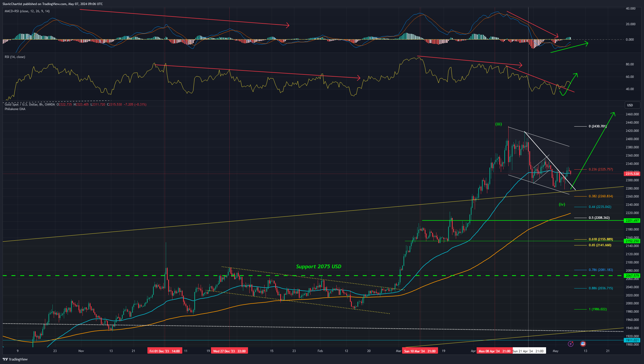
Task: Click the Fibonacci 0.382 (2260.834) label
Action: coord(601,196)
